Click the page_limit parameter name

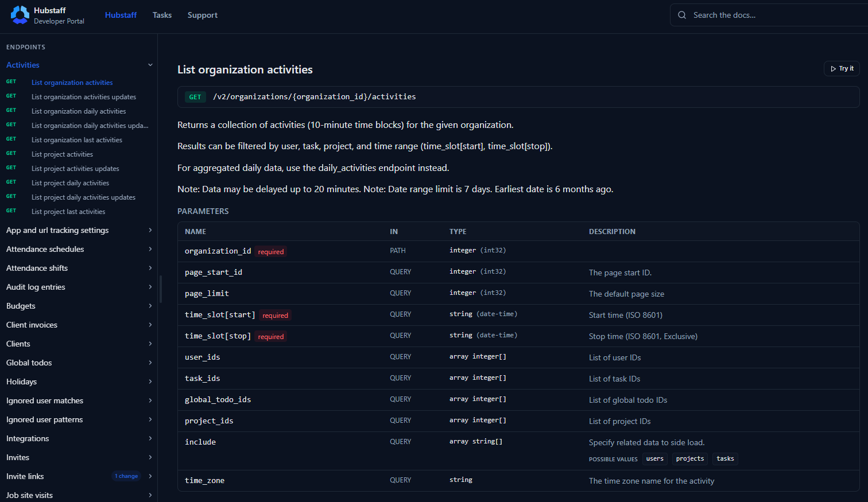point(207,294)
